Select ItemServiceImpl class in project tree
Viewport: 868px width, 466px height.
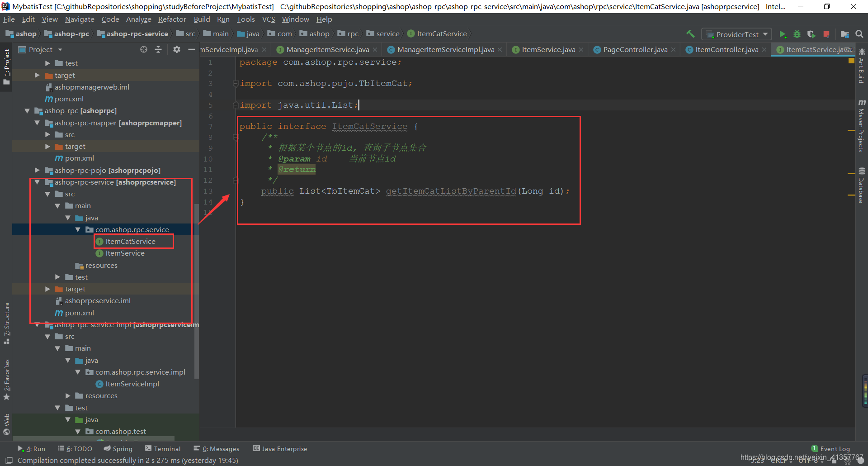(132, 384)
